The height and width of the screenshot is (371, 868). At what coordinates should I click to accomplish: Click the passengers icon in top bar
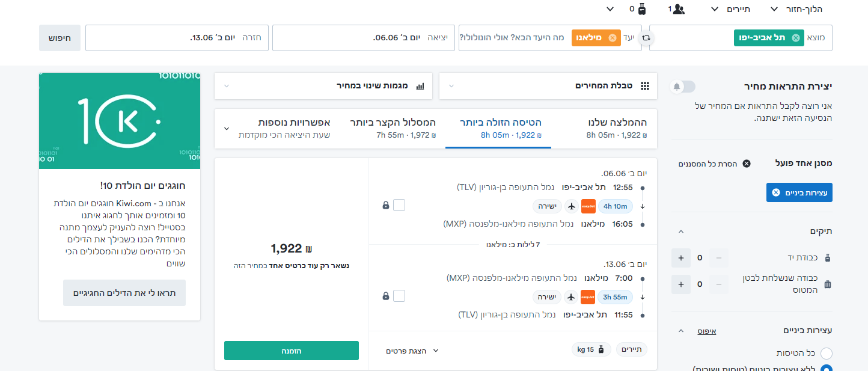pyautogui.click(x=679, y=9)
